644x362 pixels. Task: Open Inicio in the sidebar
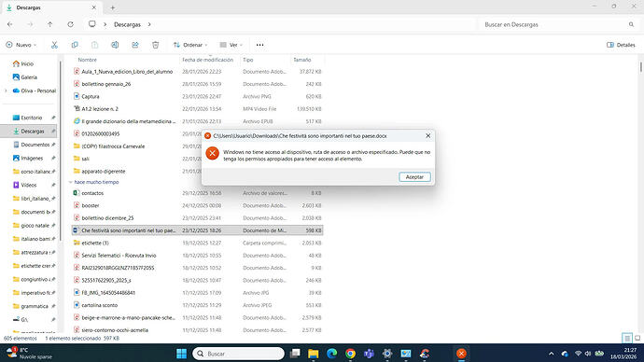coord(27,63)
